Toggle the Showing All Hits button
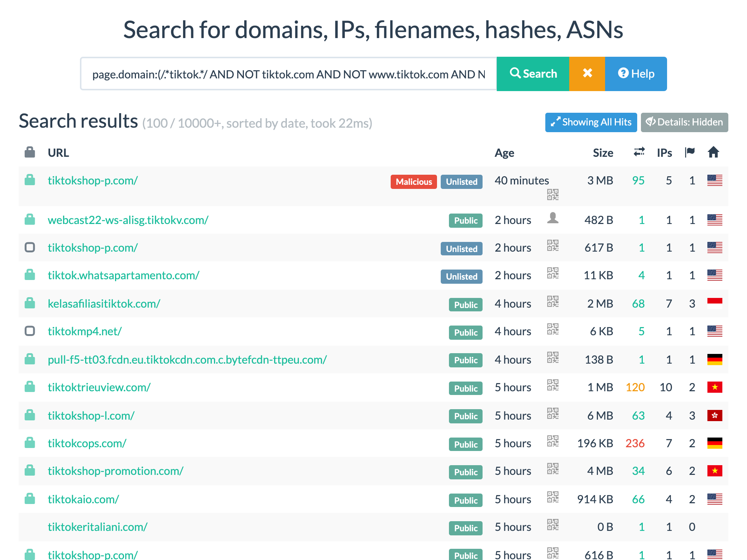The width and height of the screenshot is (747, 560). pyautogui.click(x=591, y=122)
